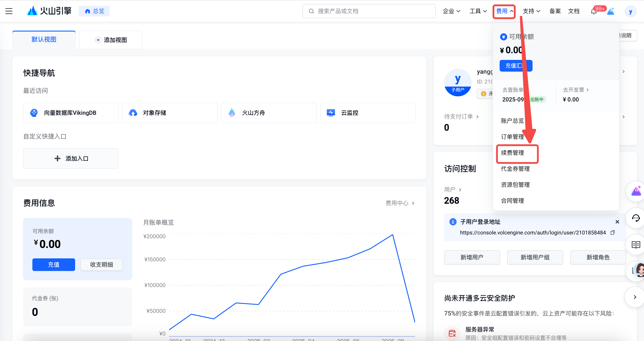644x341 pixels.
Task: Copy the sub-user login URL
Action: pyautogui.click(x=612, y=232)
